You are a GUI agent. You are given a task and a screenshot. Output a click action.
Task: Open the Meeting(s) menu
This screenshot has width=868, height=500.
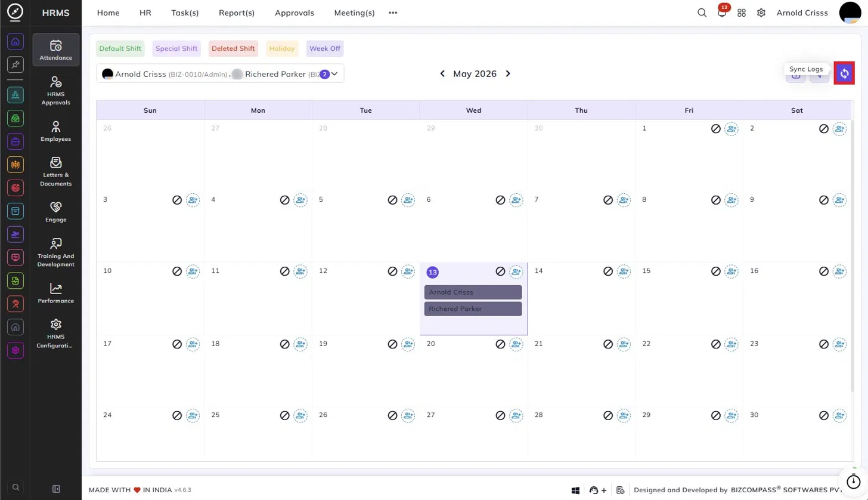(x=354, y=13)
